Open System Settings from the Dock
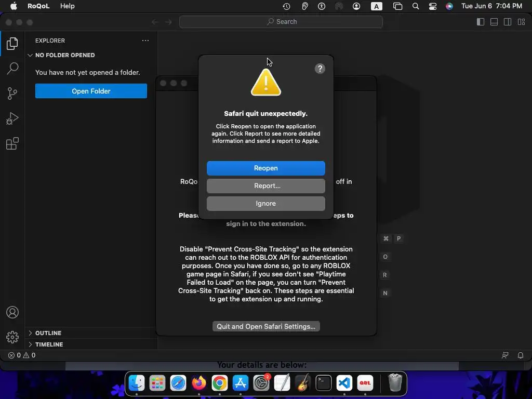Image resolution: width=532 pixels, height=399 pixels. (261, 383)
